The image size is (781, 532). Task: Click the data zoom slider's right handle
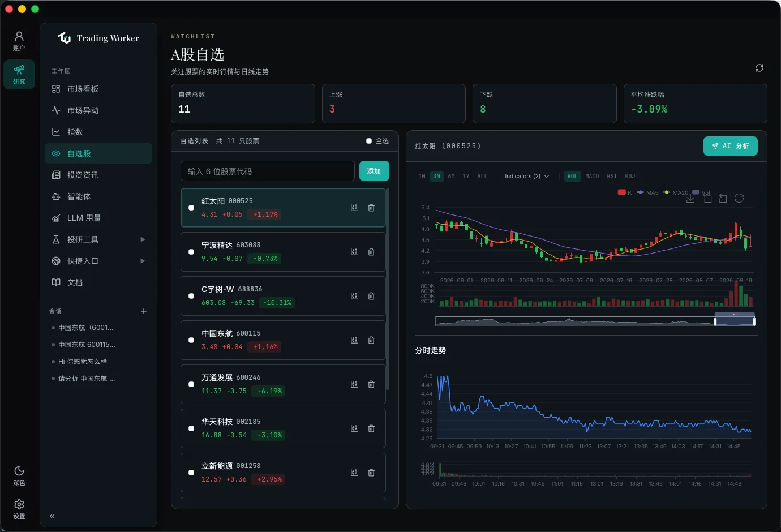tap(754, 321)
